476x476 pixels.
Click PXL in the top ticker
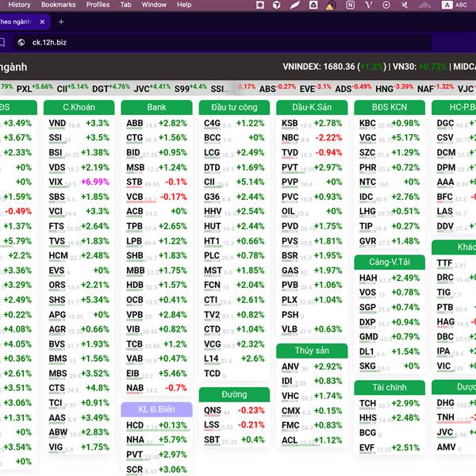click(x=24, y=89)
